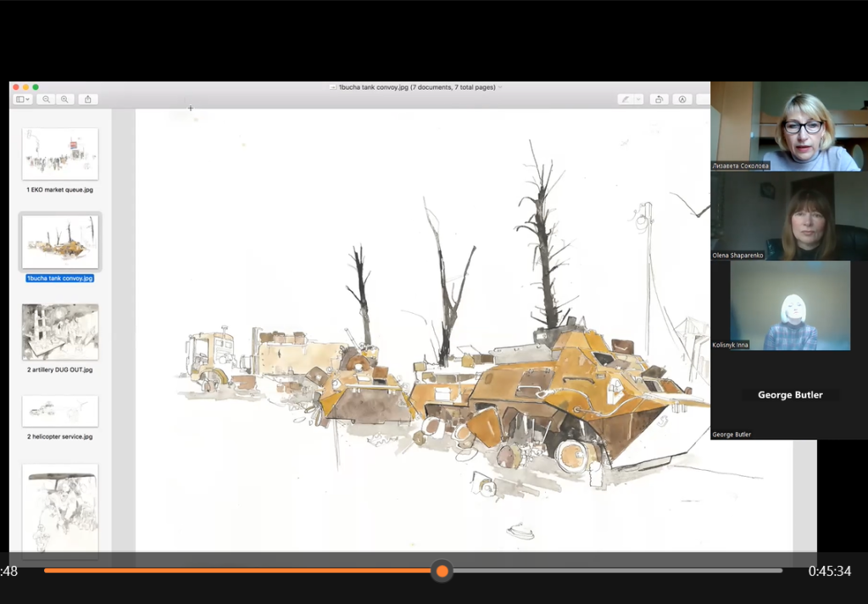The width and height of the screenshot is (868, 604).
Task: Click the zoom out magnifier icon
Action: point(47,99)
